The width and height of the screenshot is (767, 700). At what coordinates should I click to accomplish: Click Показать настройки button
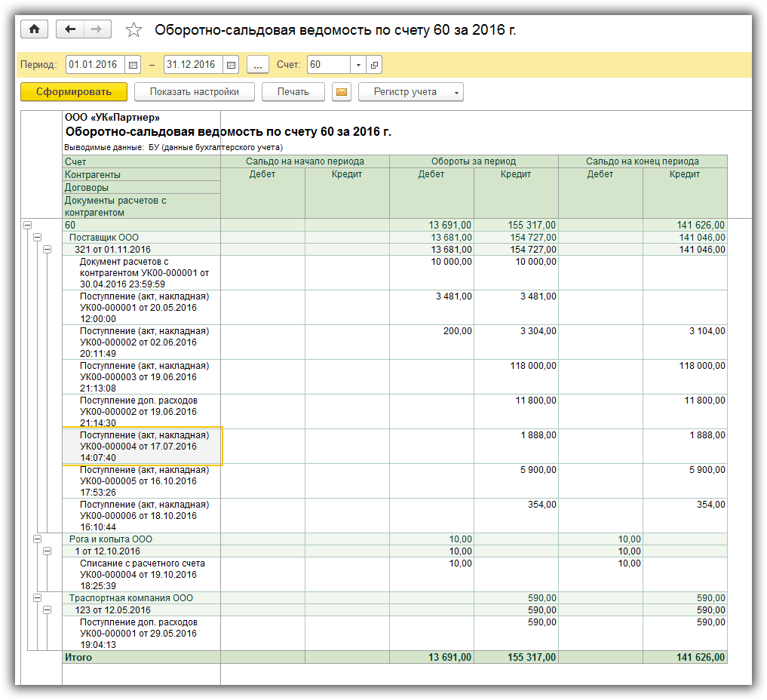pyautogui.click(x=194, y=92)
